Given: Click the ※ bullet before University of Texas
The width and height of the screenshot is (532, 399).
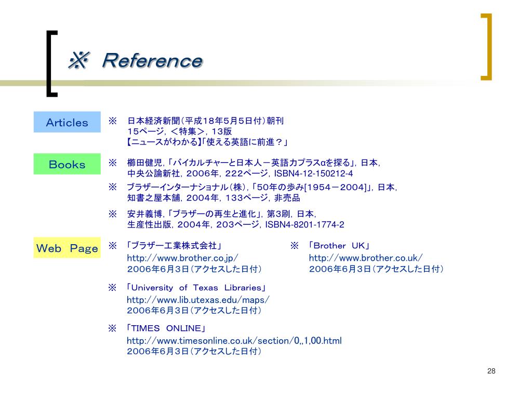Looking at the screenshot, I should point(112,288).
